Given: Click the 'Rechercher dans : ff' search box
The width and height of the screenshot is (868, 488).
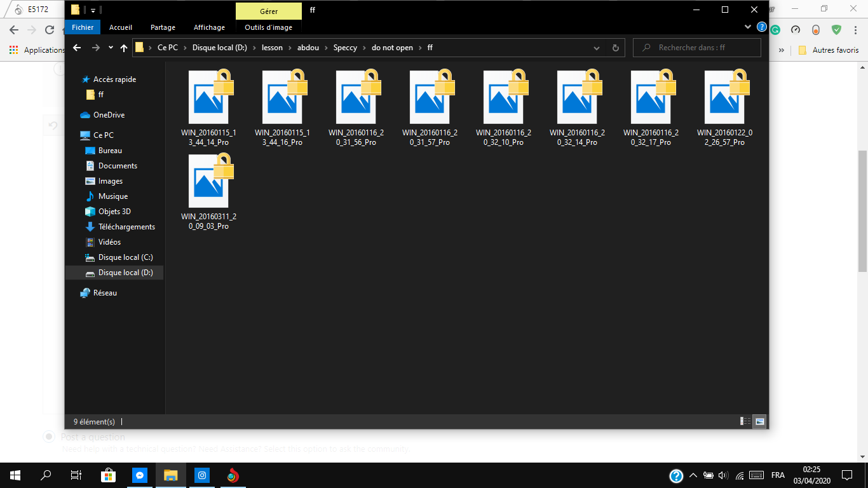Looking at the screenshot, I should click(x=697, y=48).
